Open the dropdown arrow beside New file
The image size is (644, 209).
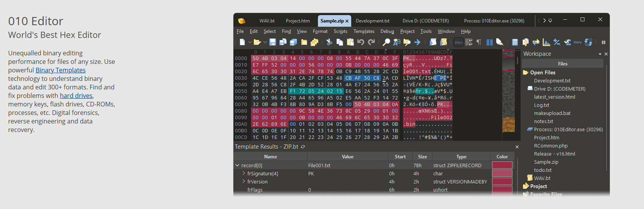250,42
